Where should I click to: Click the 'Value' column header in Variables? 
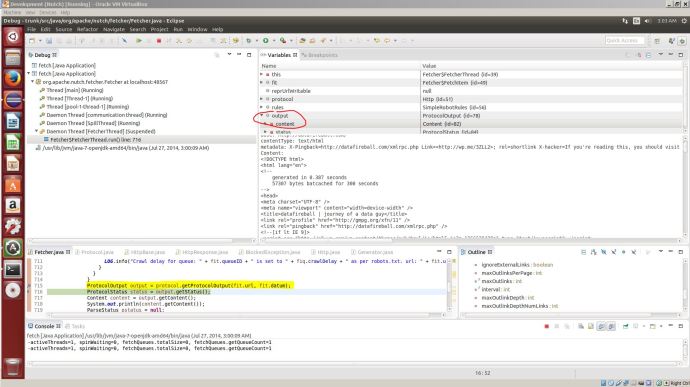[x=551, y=66]
